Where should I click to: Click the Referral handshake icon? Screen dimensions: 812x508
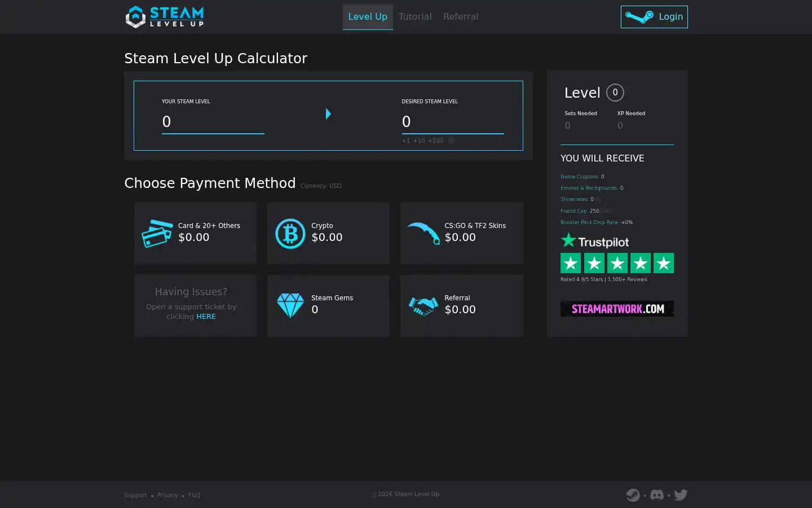(423, 306)
